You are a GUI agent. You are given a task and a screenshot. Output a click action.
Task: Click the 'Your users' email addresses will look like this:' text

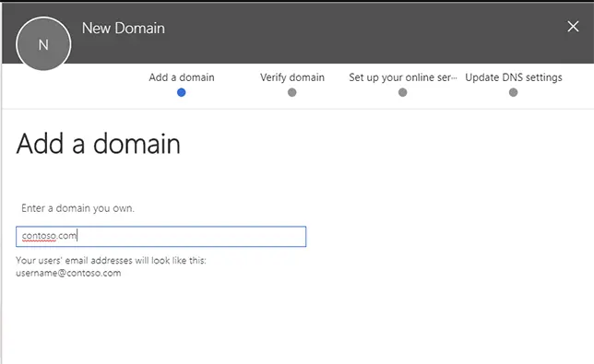[x=111, y=260]
